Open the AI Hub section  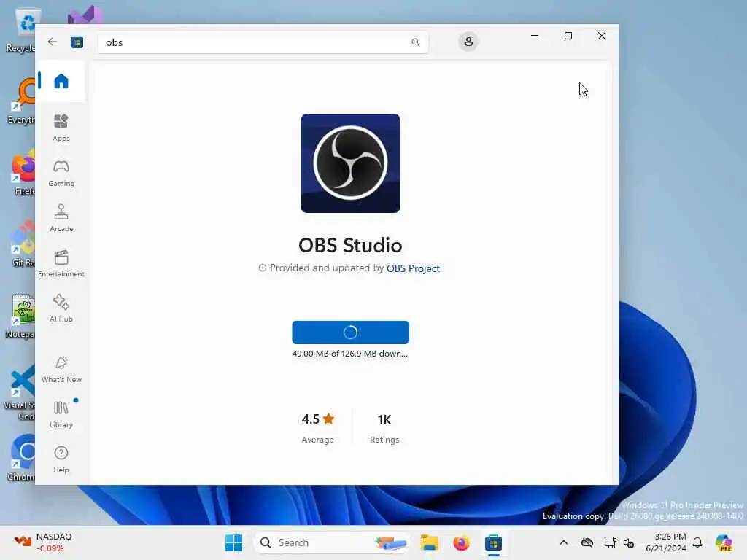click(x=61, y=308)
